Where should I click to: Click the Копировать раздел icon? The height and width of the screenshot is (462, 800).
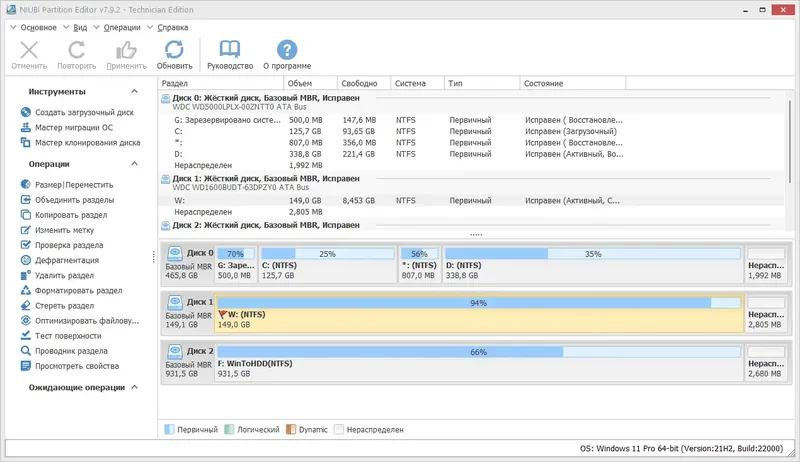pyautogui.click(x=26, y=215)
